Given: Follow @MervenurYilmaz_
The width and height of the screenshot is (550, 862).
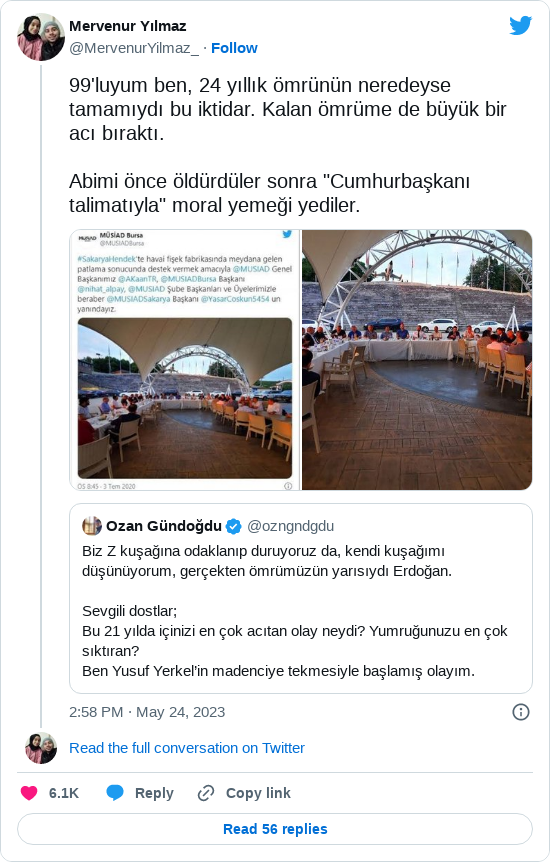Looking at the screenshot, I should [x=234, y=48].
